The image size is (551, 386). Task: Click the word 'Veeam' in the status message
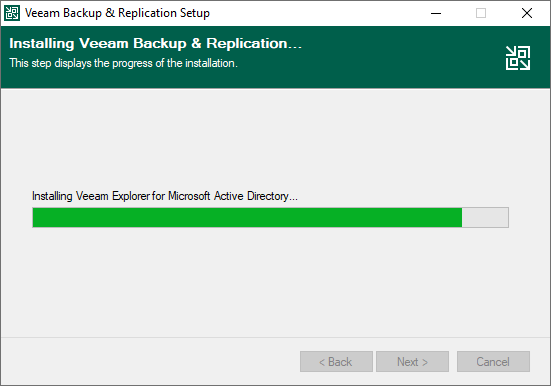92,196
